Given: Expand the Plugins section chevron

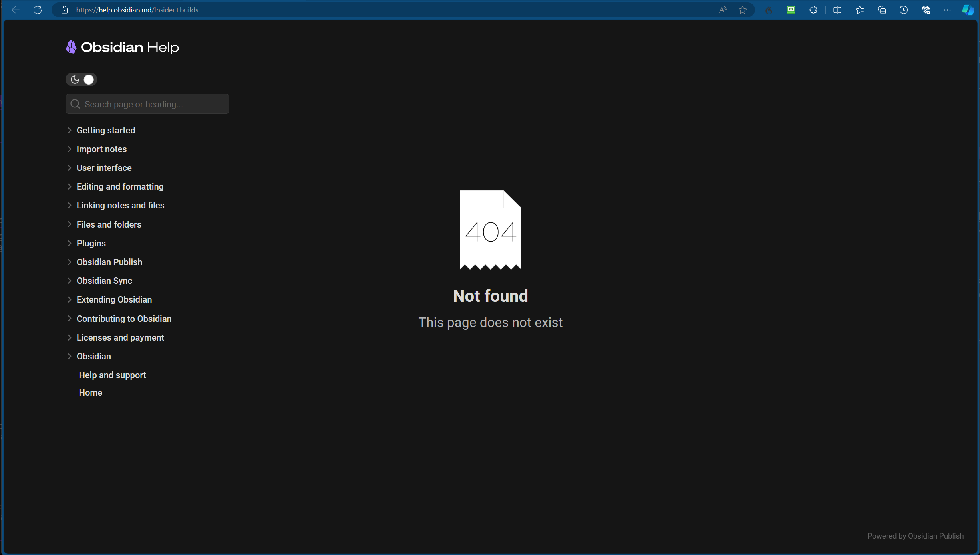Looking at the screenshot, I should (69, 243).
